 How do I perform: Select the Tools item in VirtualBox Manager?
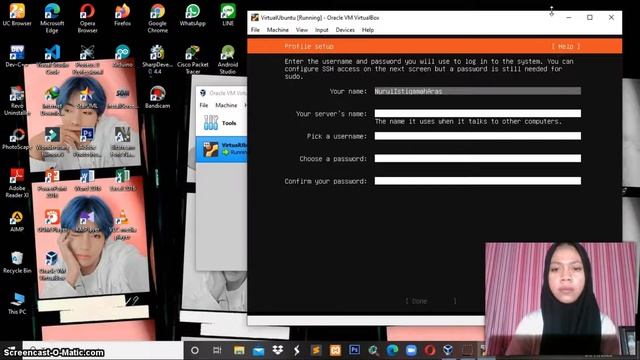(221, 123)
